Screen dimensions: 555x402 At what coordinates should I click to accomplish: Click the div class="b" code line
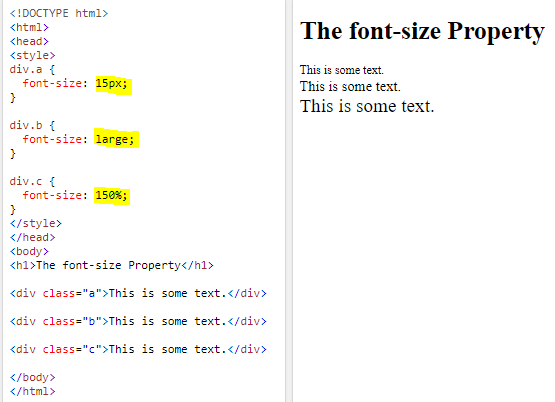[138, 321]
